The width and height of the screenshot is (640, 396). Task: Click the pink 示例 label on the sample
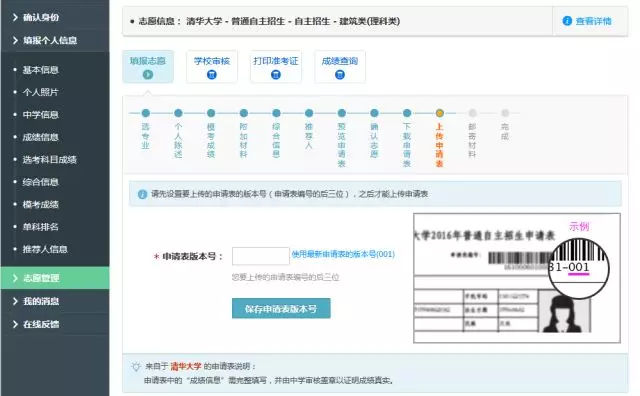point(579,227)
